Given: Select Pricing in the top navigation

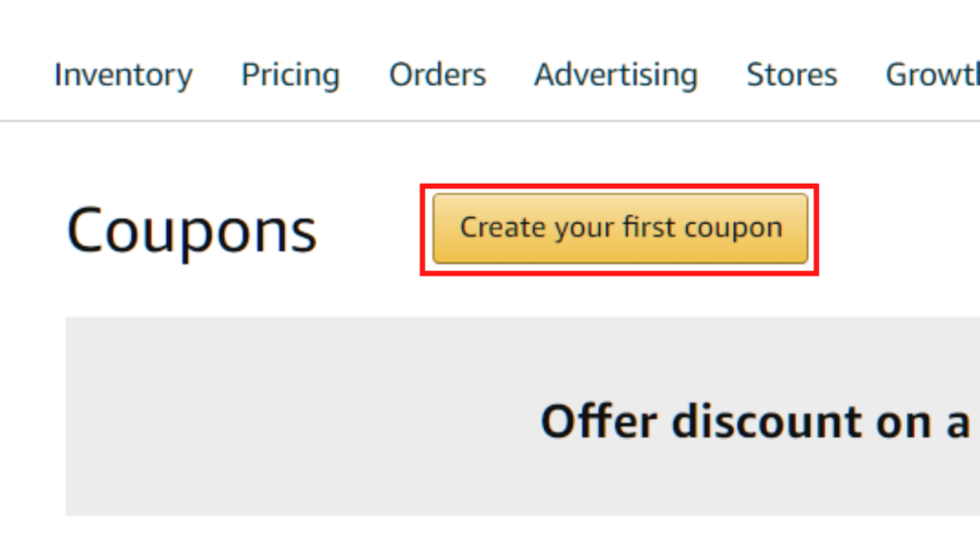Looking at the screenshot, I should pyautogui.click(x=291, y=76).
